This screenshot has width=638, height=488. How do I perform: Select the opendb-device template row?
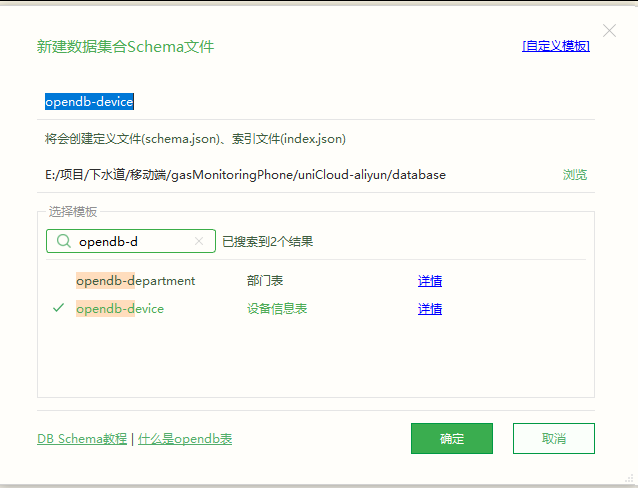[315, 309]
